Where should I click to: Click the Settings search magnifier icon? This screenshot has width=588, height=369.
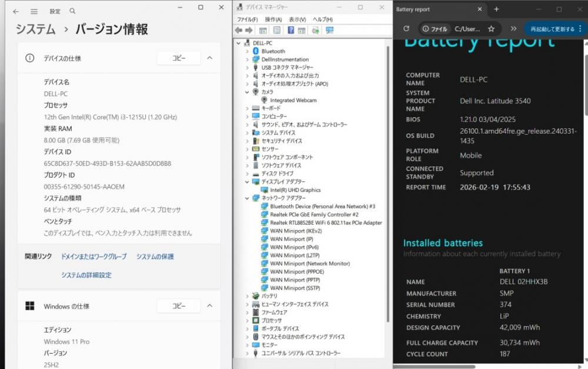pos(72,11)
